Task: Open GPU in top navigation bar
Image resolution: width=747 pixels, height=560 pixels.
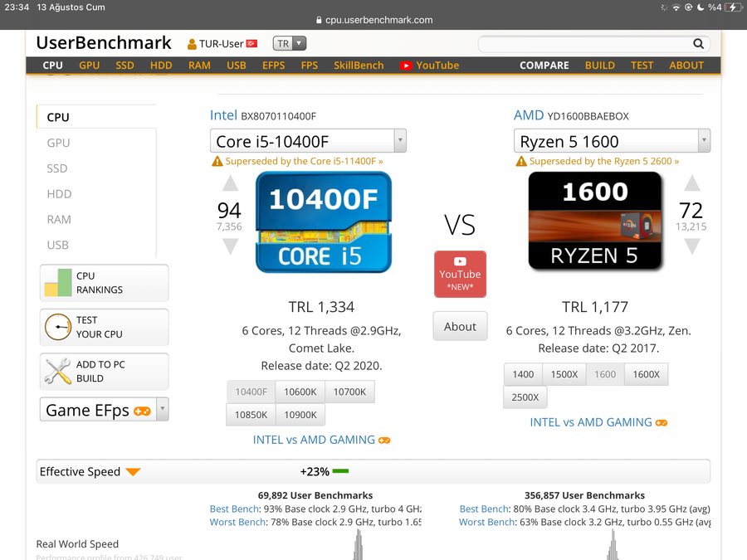Action: pyautogui.click(x=89, y=66)
